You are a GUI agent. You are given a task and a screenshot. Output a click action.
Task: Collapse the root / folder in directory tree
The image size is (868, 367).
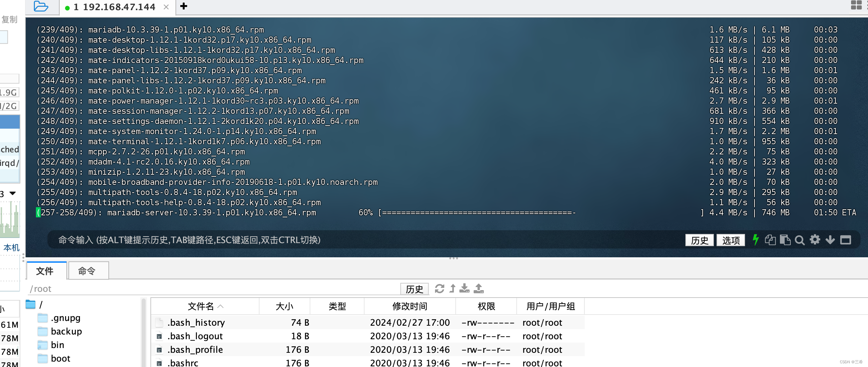point(30,304)
